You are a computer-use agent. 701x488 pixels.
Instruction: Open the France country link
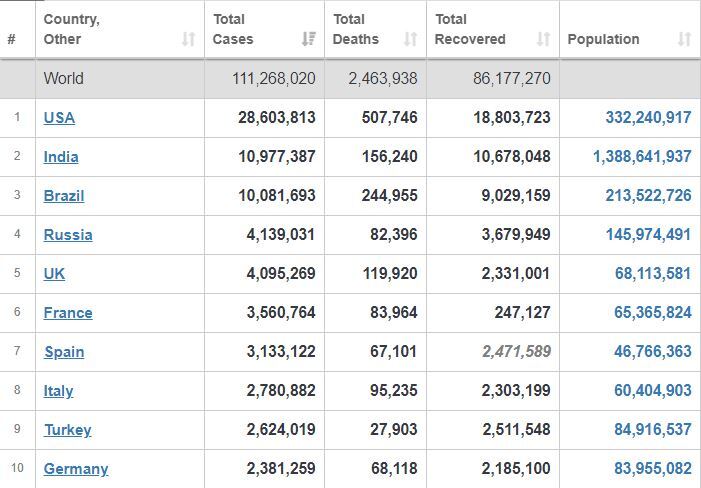point(68,313)
